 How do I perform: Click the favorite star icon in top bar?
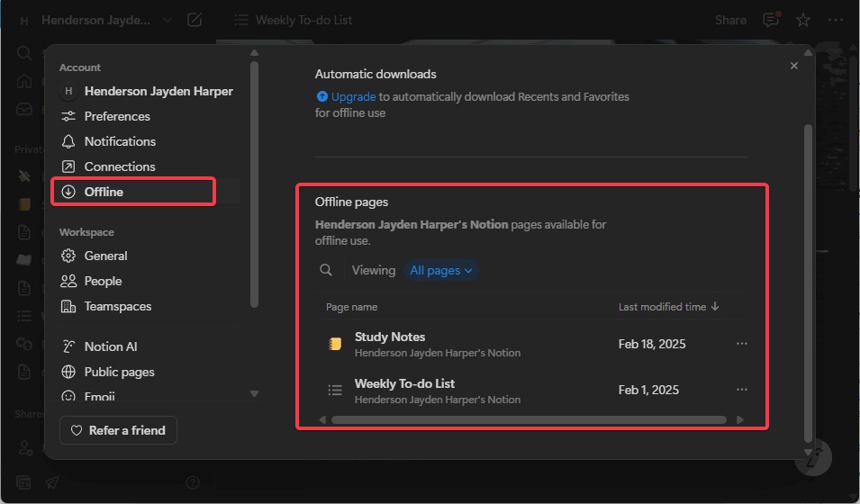click(803, 20)
